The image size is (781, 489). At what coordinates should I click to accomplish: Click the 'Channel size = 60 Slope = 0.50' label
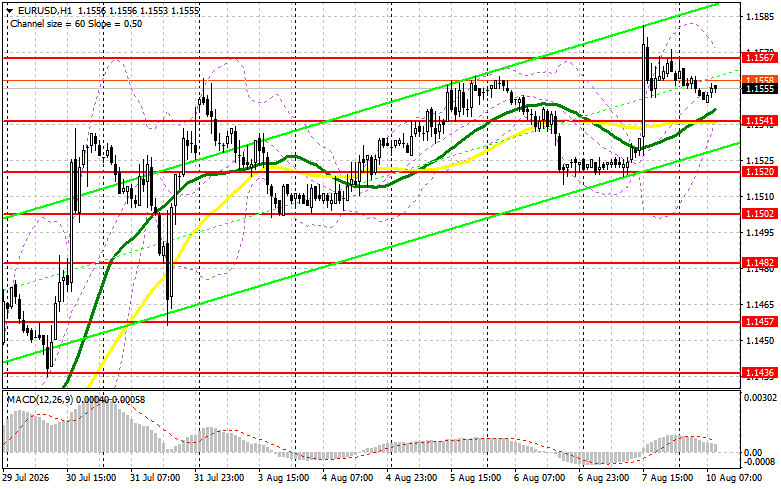76,24
